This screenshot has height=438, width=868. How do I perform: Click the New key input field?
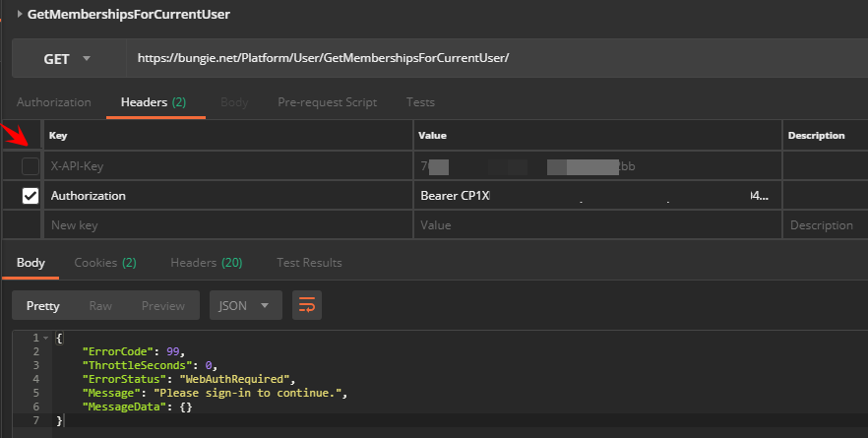click(228, 225)
